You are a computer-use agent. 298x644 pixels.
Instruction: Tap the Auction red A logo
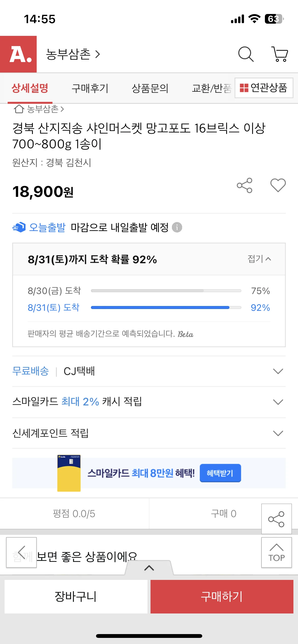tap(18, 54)
